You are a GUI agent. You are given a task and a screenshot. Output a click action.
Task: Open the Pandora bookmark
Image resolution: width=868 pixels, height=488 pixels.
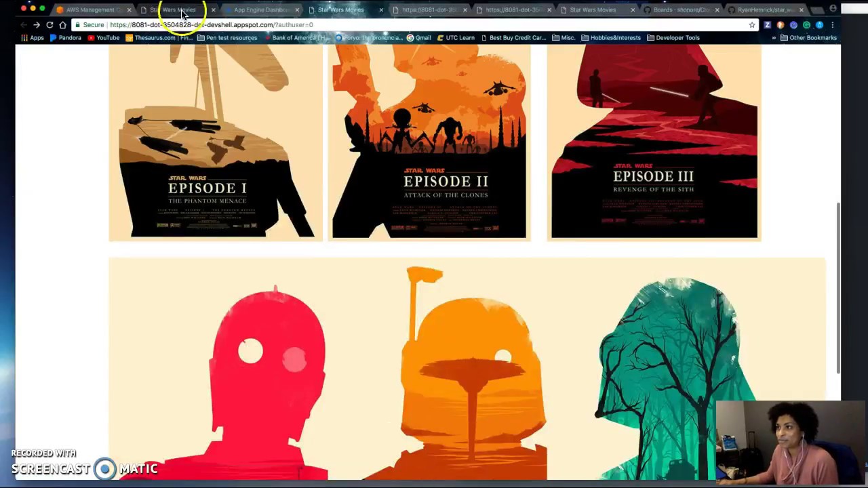[65, 38]
